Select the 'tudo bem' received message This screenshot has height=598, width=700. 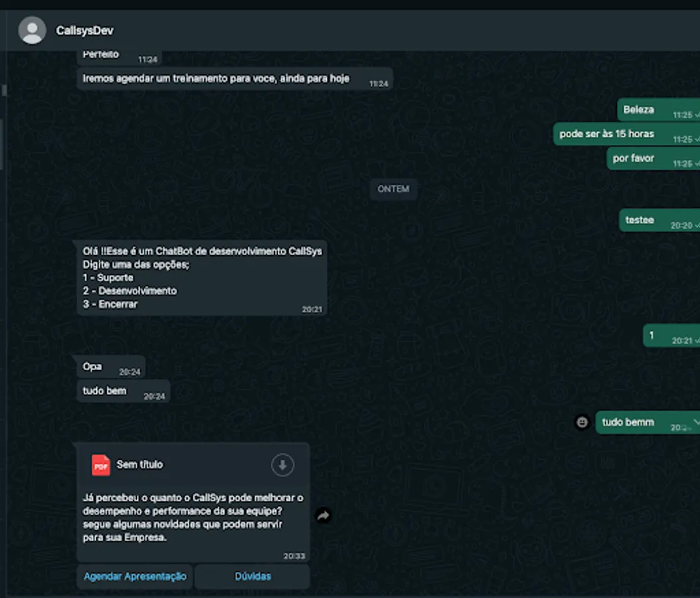click(124, 391)
